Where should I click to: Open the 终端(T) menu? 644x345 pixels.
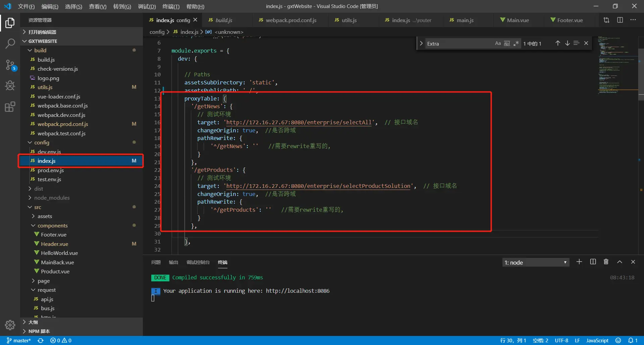click(171, 6)
